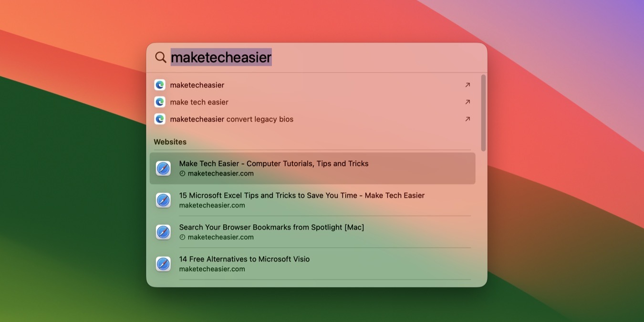
Task: Click the Microsoft Edge icon beside 'maketecheasier' suggestion
Action: click(160, 84)
